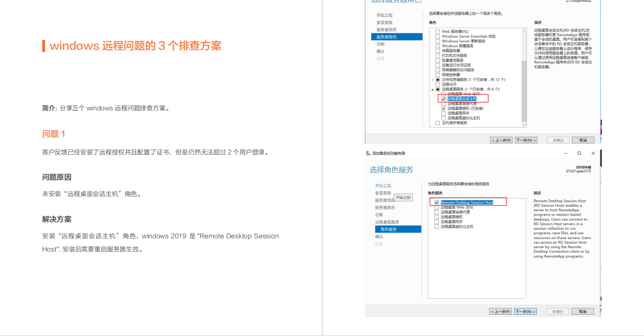644x336 pixels.
Task: Go to 功能 step in role services wizard
Action: pyautogui.click(x=379, y=215)
